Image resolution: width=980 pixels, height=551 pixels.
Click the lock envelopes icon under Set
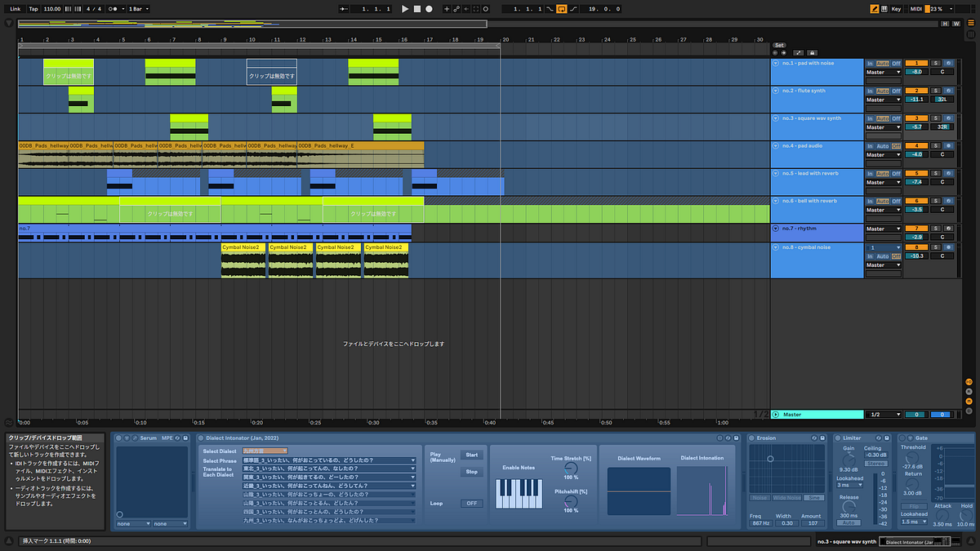(x=813, y=52)
